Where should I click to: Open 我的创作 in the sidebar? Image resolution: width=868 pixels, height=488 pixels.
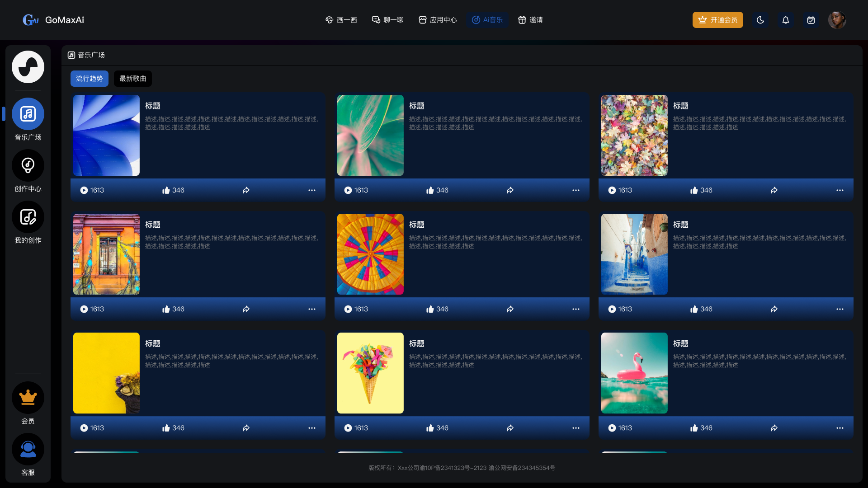tap(28, 217)
